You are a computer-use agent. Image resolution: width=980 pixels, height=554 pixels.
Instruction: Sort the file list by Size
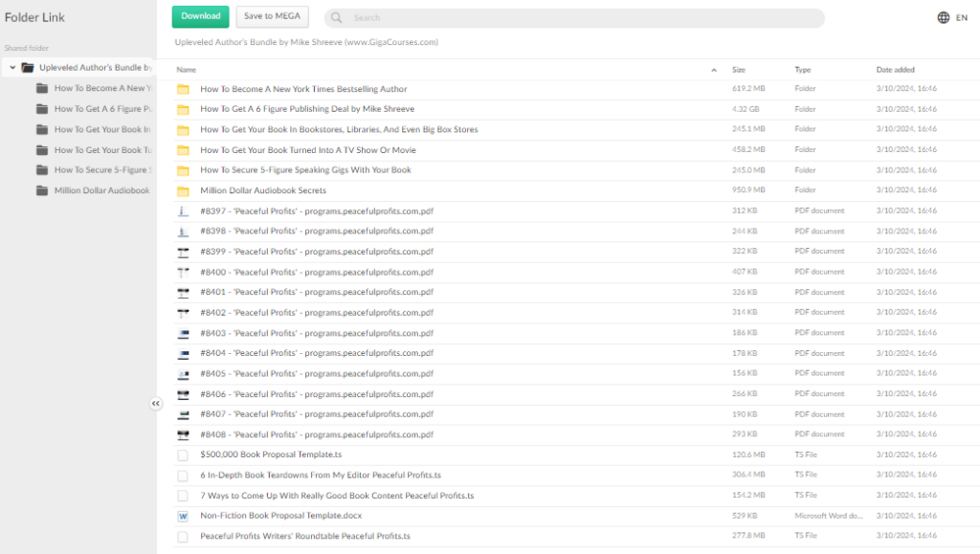(x=739, y=70)
